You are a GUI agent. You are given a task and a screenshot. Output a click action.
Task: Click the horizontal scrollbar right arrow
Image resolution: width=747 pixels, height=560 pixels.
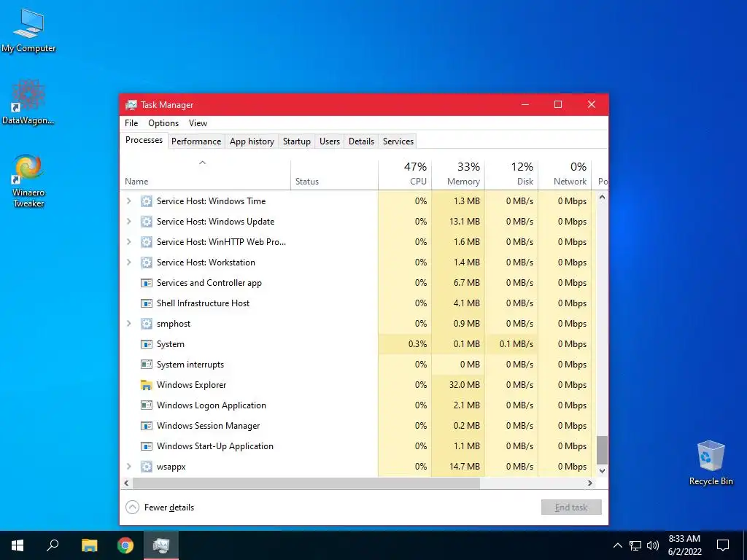point(589,483)
